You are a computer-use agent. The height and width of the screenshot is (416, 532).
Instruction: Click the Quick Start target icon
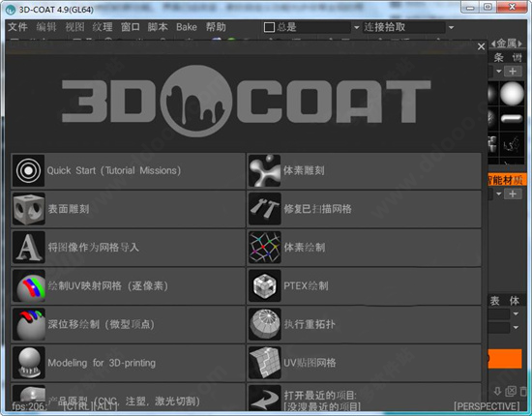click(28, 170)
